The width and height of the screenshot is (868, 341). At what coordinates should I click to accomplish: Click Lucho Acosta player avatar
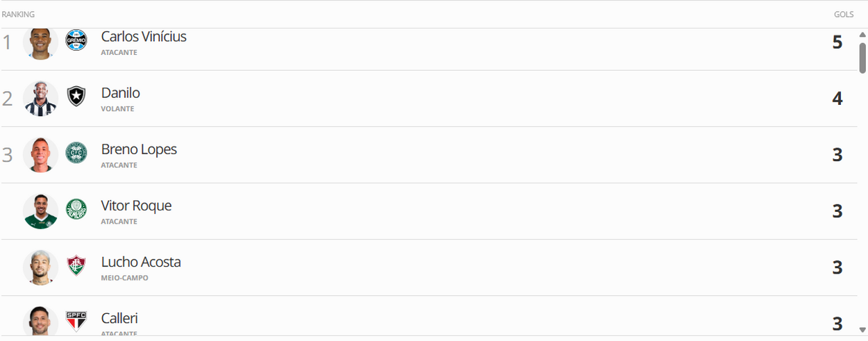tap(40, 267)
